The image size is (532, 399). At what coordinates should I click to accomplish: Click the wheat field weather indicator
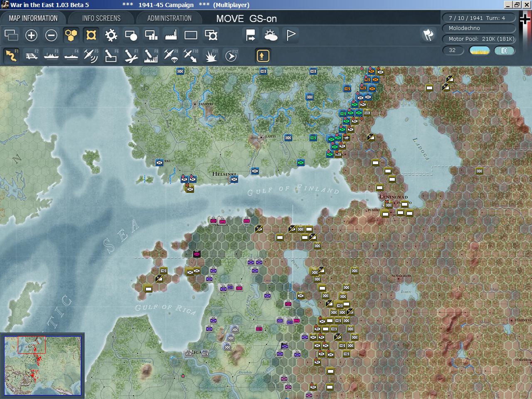(480, 51)
